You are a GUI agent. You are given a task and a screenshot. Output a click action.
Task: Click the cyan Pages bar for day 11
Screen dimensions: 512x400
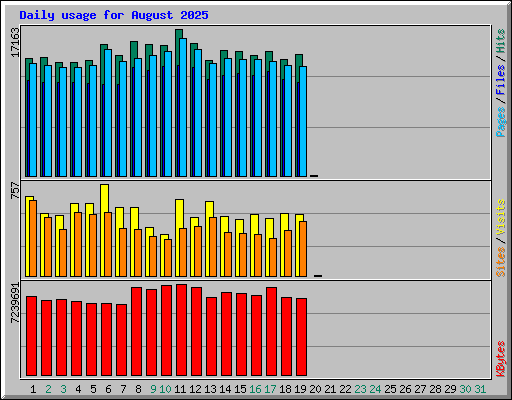tap(183, 107)
